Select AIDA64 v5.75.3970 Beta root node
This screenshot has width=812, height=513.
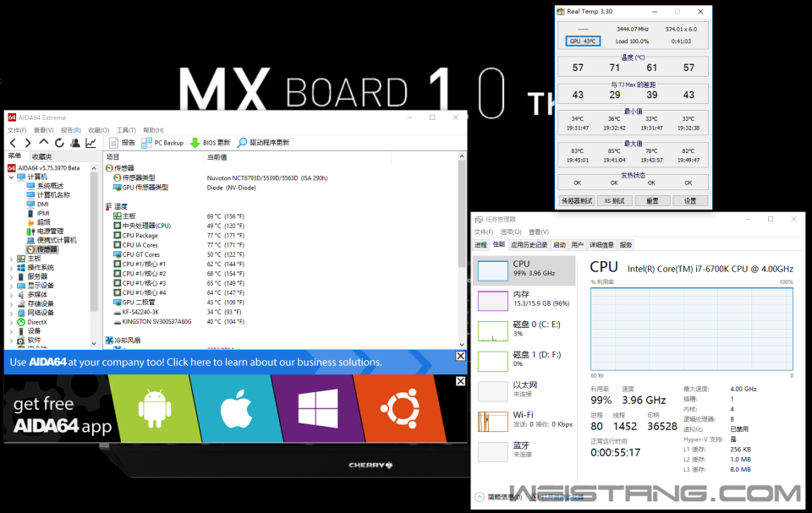[44, 167]
